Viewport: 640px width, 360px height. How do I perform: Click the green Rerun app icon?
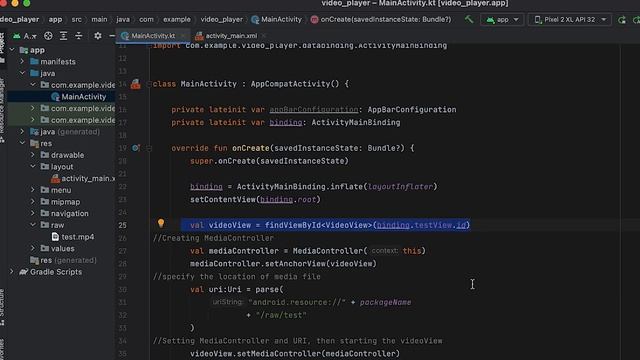click(622, 20)
